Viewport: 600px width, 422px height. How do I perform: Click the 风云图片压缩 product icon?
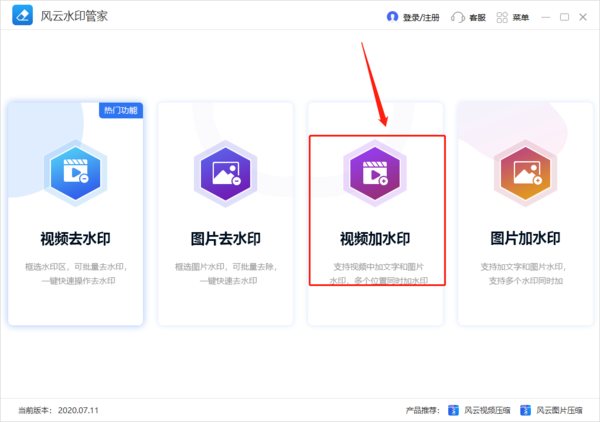(525, 410)
